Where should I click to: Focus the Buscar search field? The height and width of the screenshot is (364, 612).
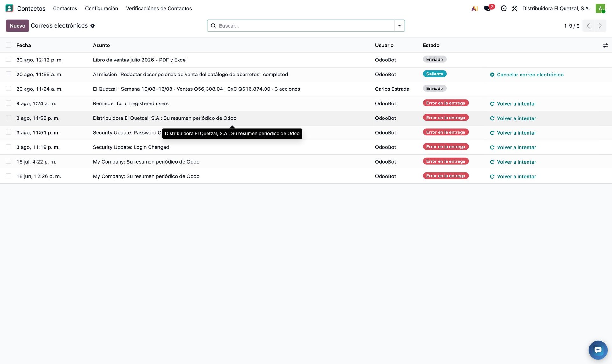pos(305,26)
